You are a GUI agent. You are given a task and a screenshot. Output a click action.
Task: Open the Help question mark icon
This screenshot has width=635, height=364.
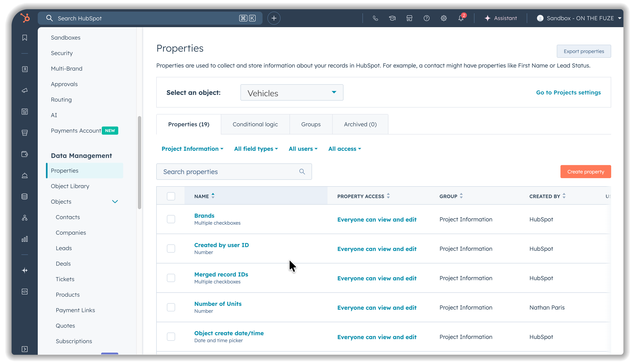426,18
